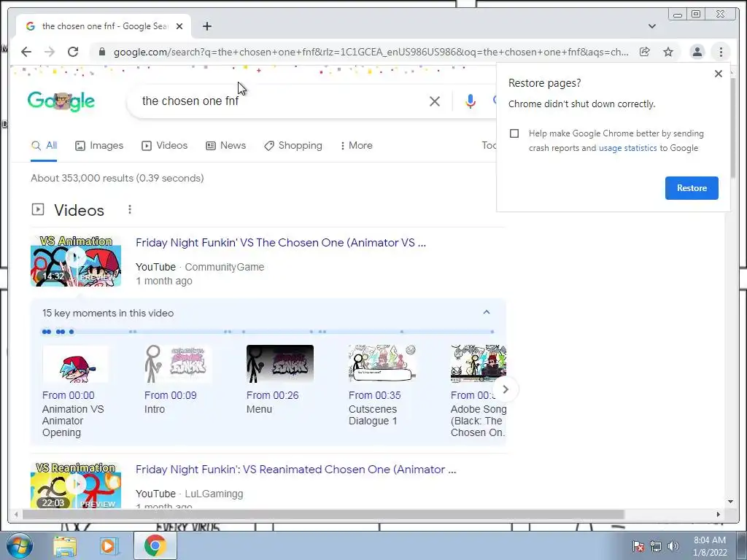747x560 pixels.
Task: Click the Google doodle logo
Action: (61, 101)
